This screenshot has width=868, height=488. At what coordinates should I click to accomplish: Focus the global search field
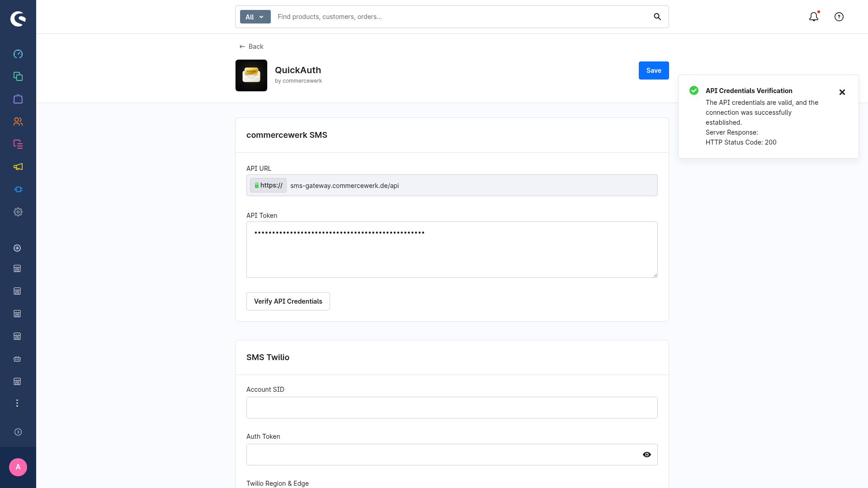click(461, 17)
